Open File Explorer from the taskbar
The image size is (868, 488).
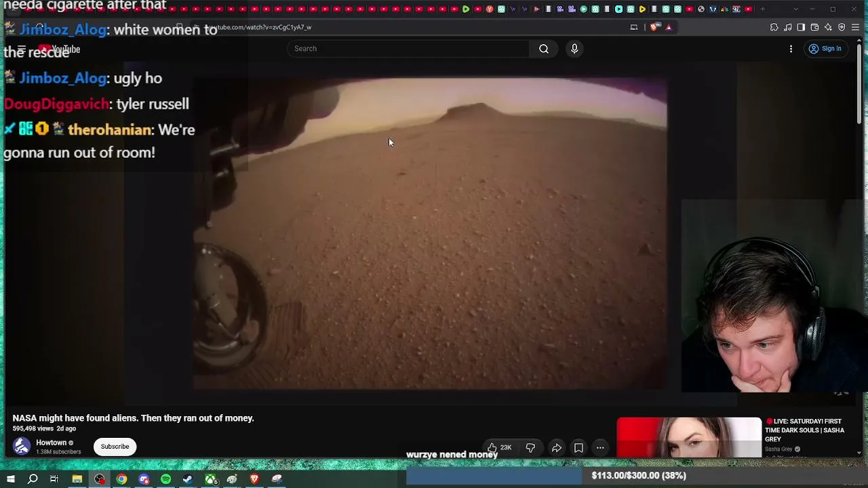pos(77,479)
